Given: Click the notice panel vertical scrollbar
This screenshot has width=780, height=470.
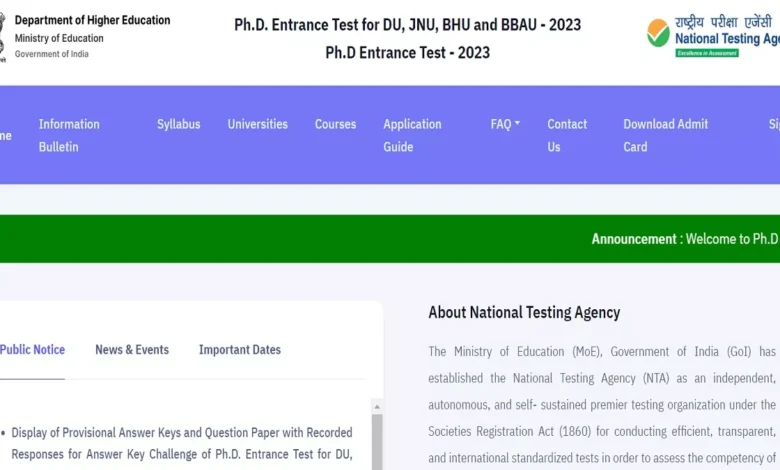Looking at the screenshot, I should 377,440.
